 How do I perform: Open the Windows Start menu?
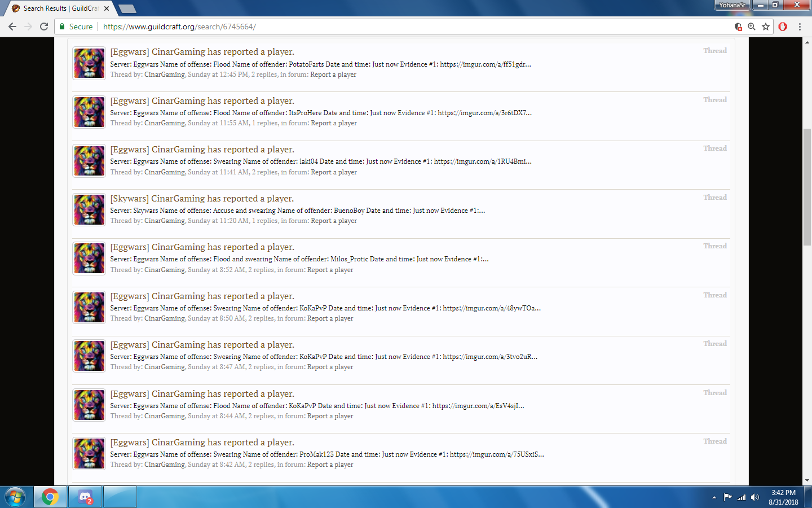15,497
